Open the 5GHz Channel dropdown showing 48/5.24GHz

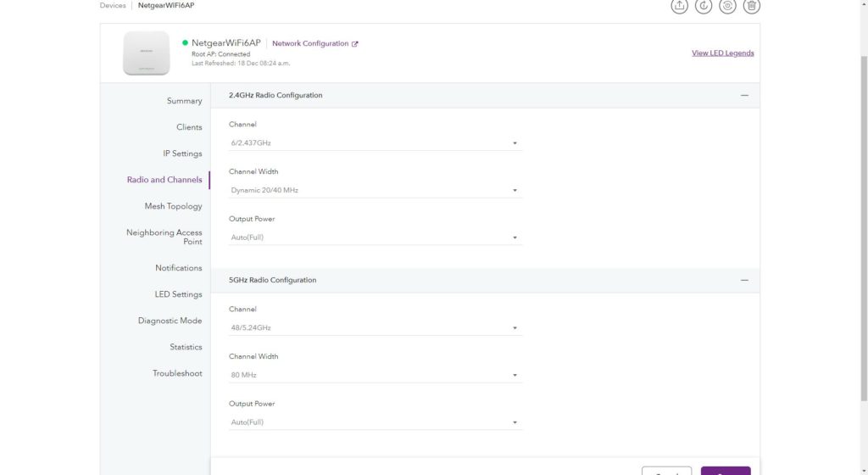[x=375, y=328]
